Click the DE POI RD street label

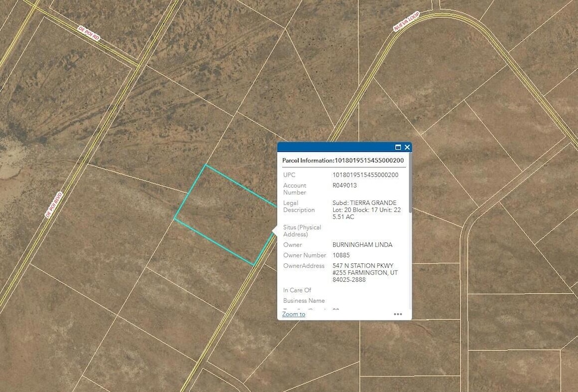click(x=89, y=33)
